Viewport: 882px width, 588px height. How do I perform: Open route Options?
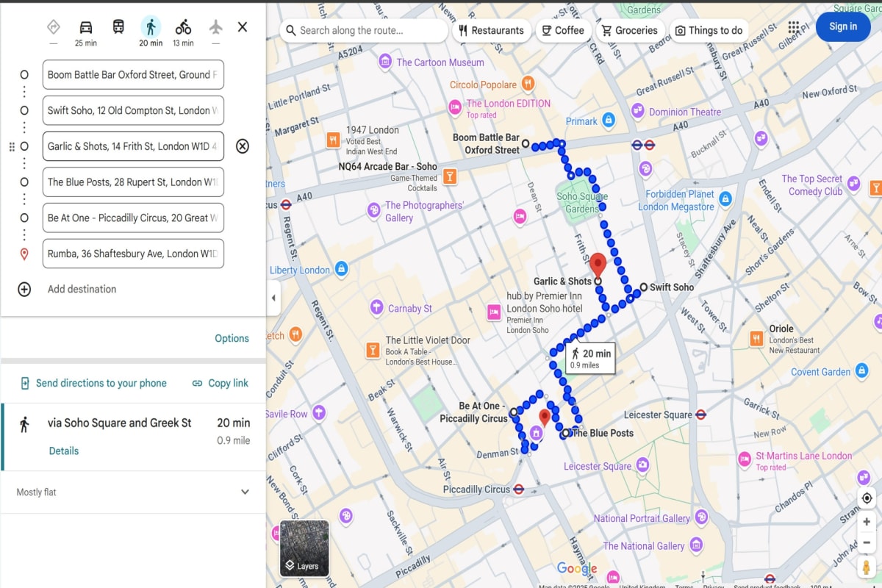point(232,339)
